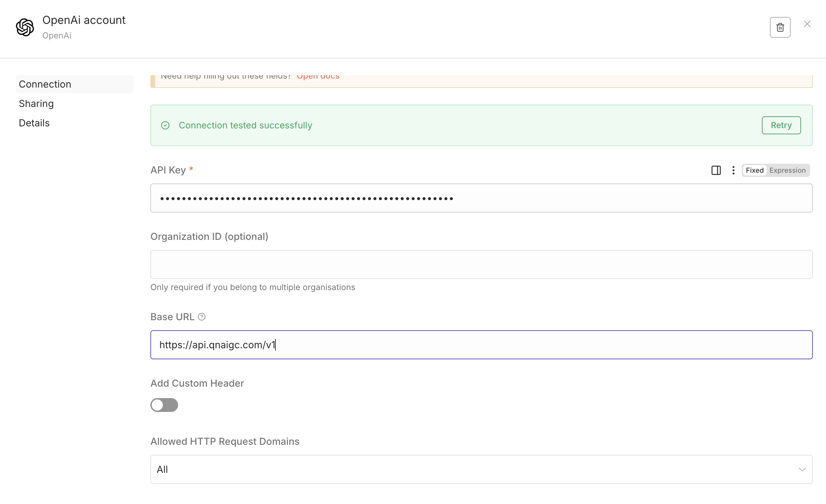Open the Connection tab
Image resolution: width=826 pixels, height=504 pixels.
tap(45, 84)
